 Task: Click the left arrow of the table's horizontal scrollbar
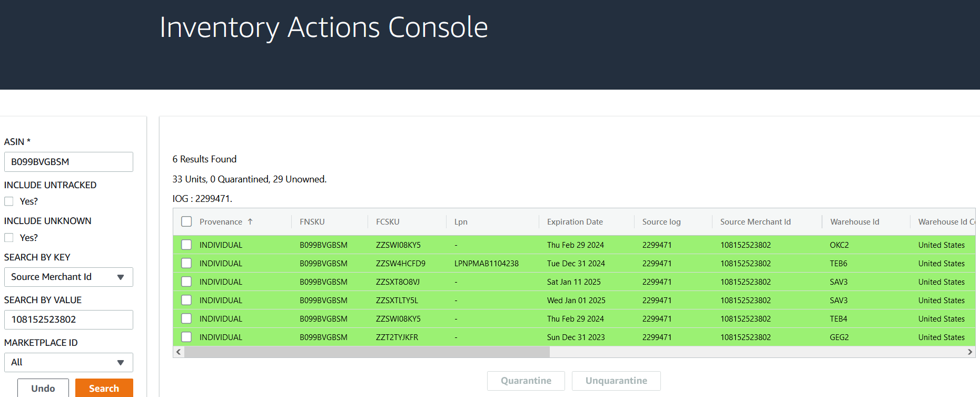(179, 352)
